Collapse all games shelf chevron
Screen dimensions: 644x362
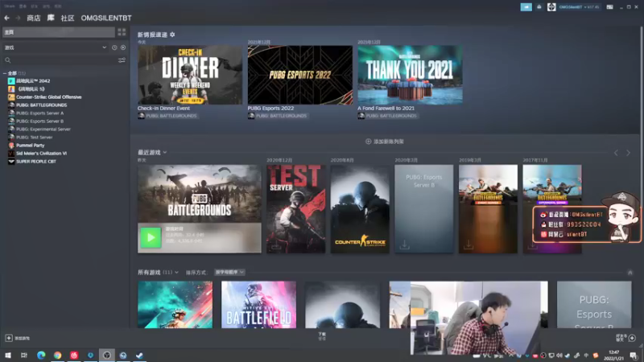coord(630,273)
